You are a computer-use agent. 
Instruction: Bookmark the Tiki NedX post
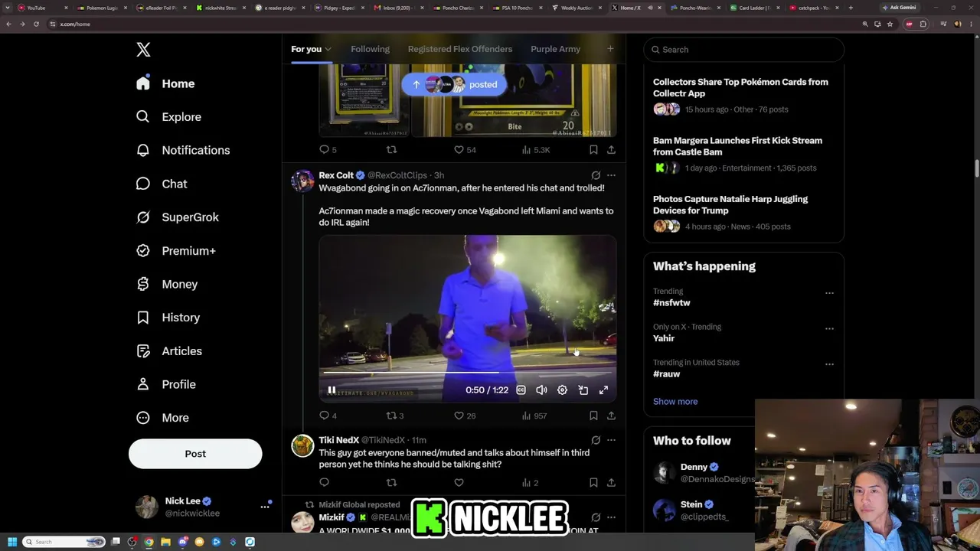(593, 482)
